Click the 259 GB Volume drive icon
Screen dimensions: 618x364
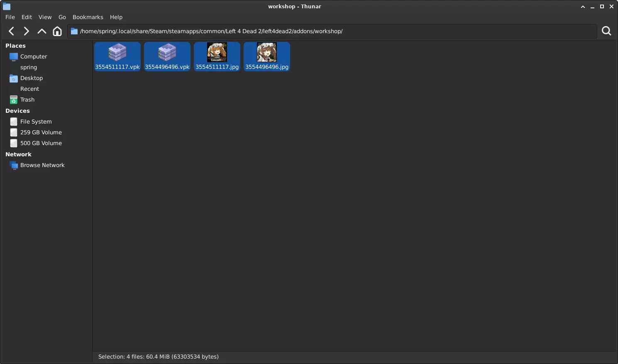click(x=14, y=132)
